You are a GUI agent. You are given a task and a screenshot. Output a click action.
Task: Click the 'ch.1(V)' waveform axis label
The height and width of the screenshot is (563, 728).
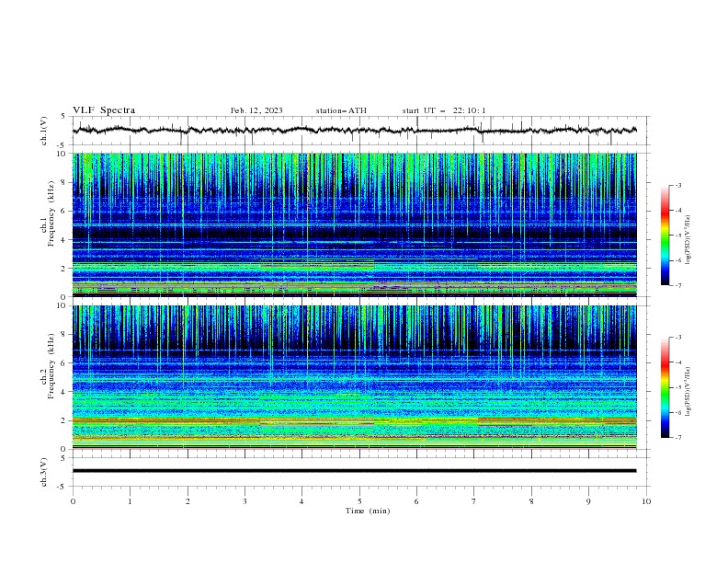click(x=44, y=131)
